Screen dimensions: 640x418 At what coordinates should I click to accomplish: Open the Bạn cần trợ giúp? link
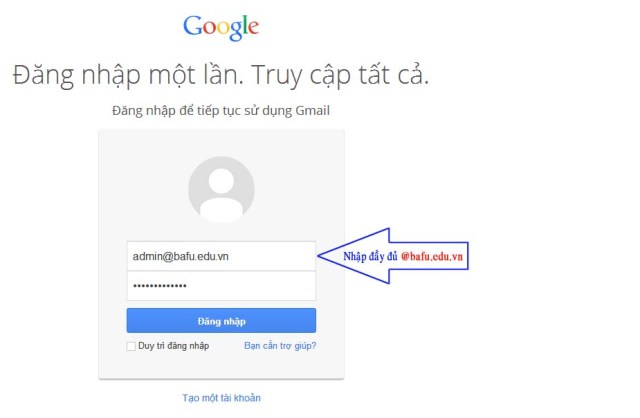(280, 346)
